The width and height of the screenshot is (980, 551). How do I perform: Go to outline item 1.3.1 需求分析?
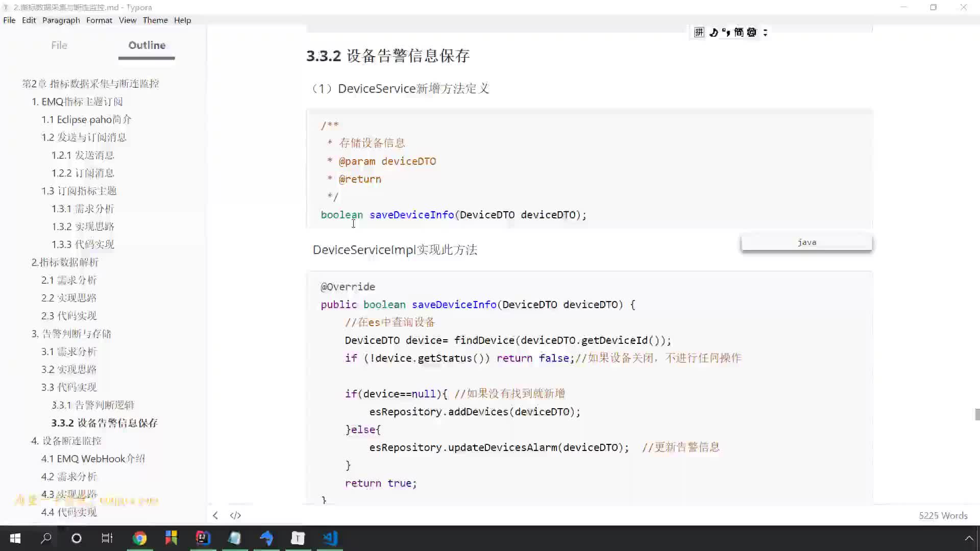coord(83,209)
